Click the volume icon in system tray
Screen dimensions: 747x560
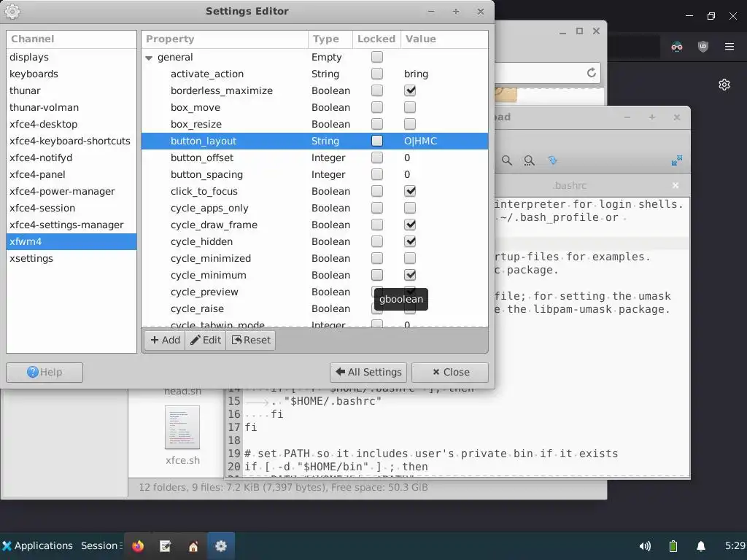click(x=645, y=546)
